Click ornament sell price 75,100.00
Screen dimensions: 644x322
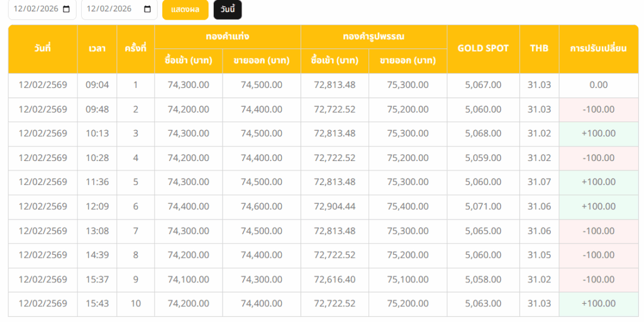408,279
